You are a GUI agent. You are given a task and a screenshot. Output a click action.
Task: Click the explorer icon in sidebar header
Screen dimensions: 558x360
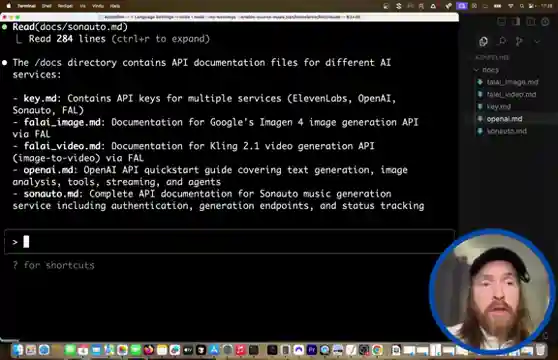483,42
